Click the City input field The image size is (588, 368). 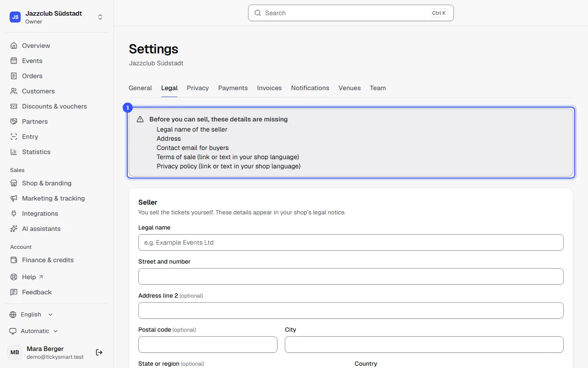click(x=424, y=345)
